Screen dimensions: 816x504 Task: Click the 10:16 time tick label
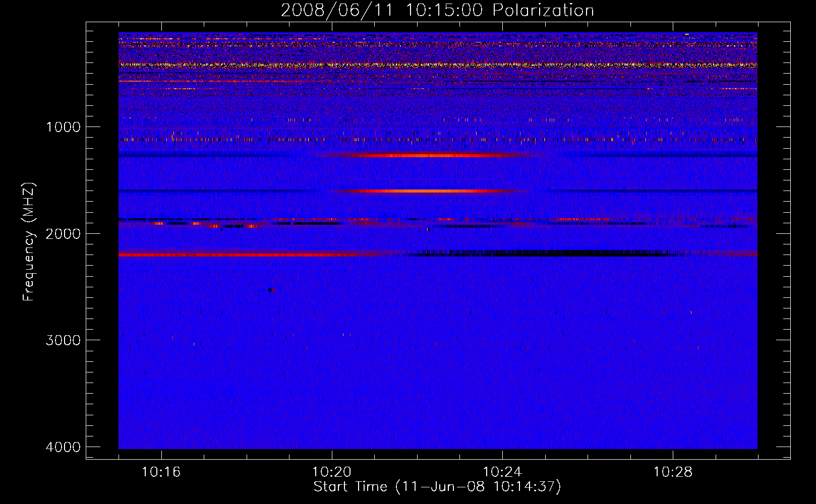click(x=161, y=472)
